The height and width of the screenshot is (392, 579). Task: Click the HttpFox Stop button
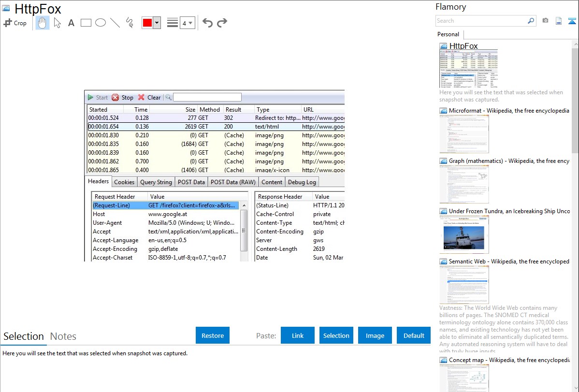pyautogui.click(x=123, y=98)
